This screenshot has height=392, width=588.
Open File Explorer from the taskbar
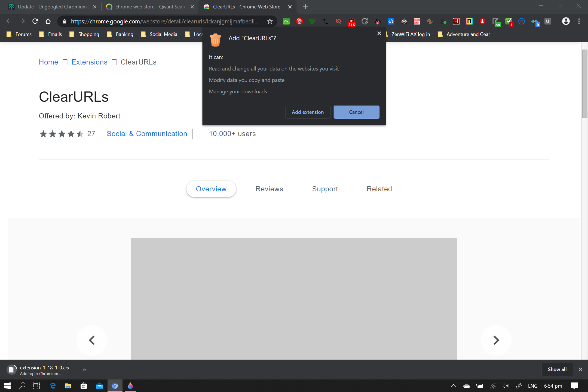(x=68, y=386)
